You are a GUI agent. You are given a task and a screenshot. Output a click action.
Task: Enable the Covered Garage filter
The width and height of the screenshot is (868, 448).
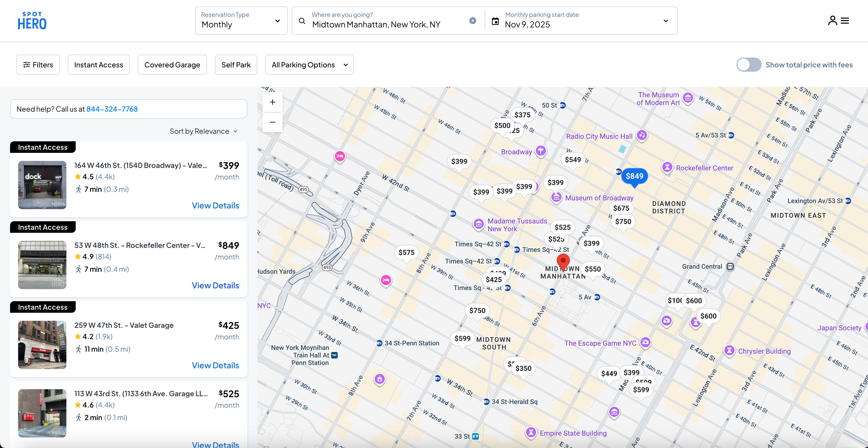point(172,65)
